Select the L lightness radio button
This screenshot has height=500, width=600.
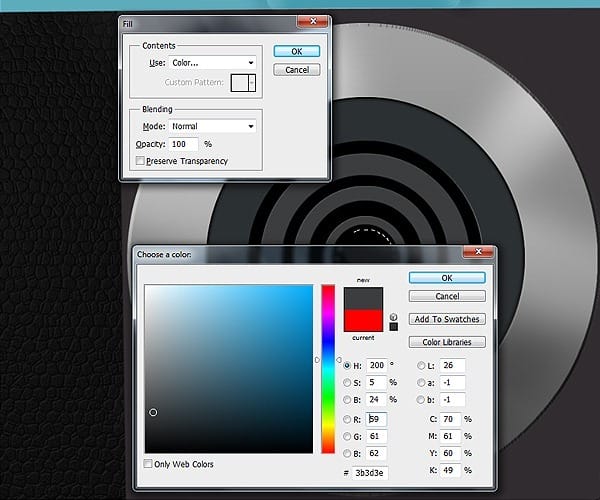click(x=421, y=366)
